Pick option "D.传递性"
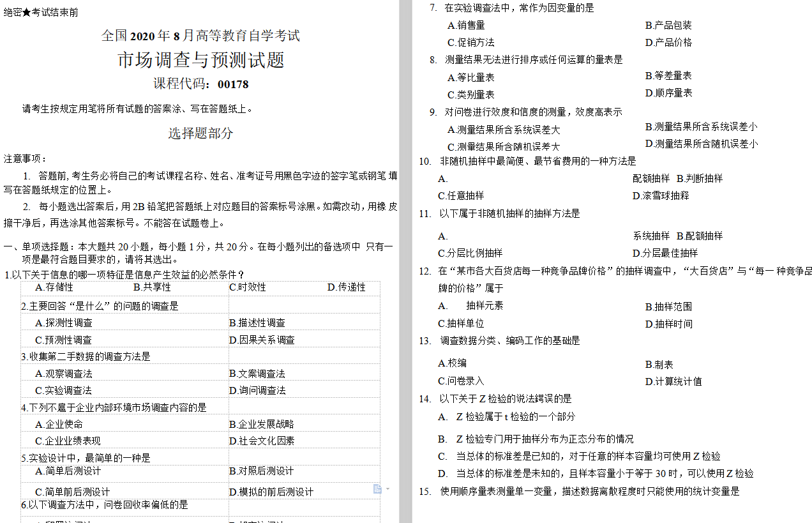Screen dimensions: 812x523 [347, 287]
